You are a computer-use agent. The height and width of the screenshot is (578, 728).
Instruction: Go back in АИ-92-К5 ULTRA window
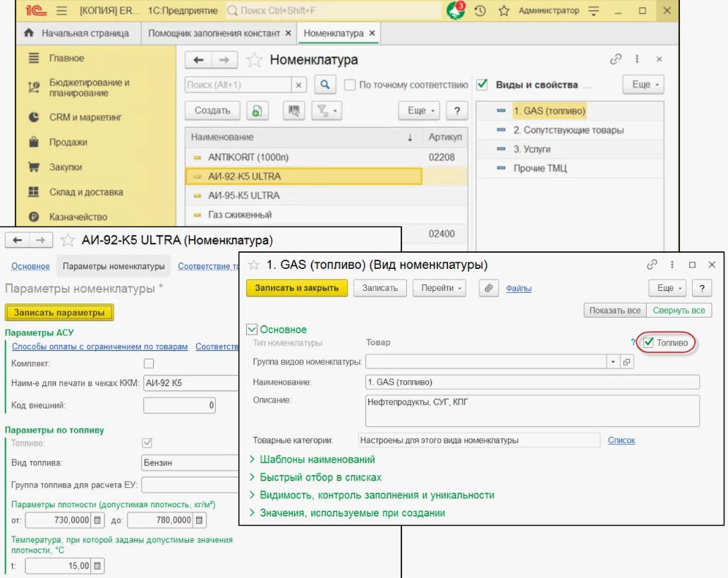click(x=18, y=240)
